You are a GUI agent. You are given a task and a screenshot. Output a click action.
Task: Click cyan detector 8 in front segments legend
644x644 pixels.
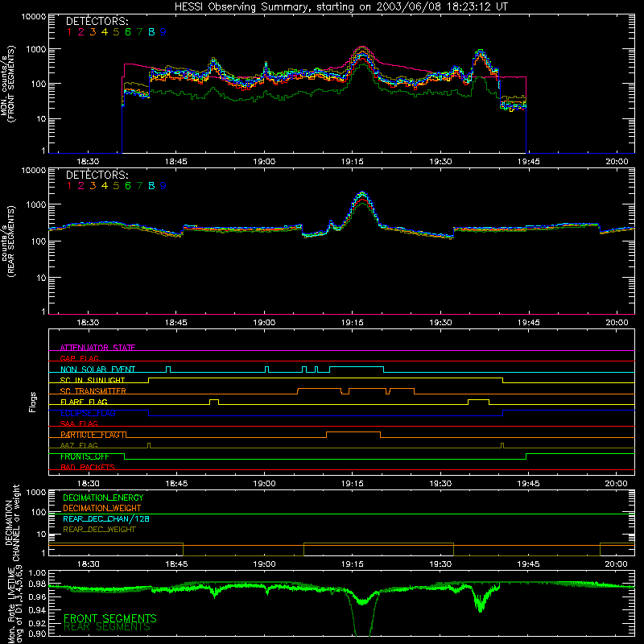[x=151, y=32]
